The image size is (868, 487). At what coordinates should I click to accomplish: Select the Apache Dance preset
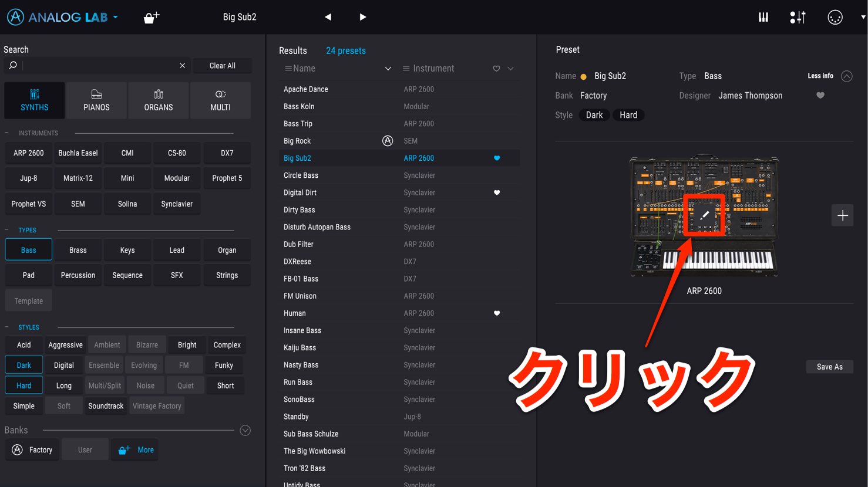point(399,89)
